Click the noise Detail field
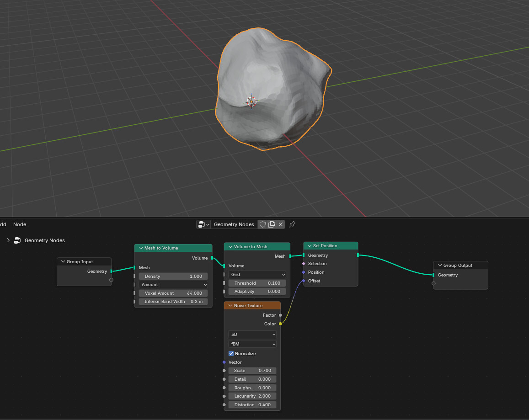 click(x=252, y=379)
